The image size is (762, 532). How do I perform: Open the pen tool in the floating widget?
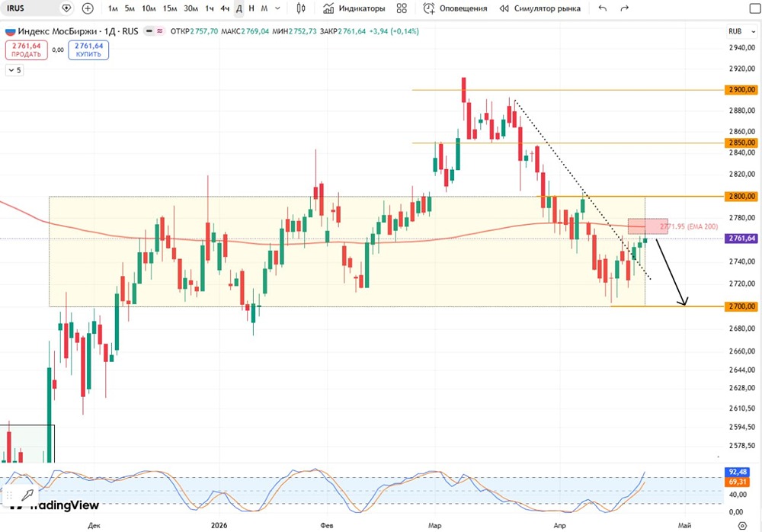(x=27, y=495)
